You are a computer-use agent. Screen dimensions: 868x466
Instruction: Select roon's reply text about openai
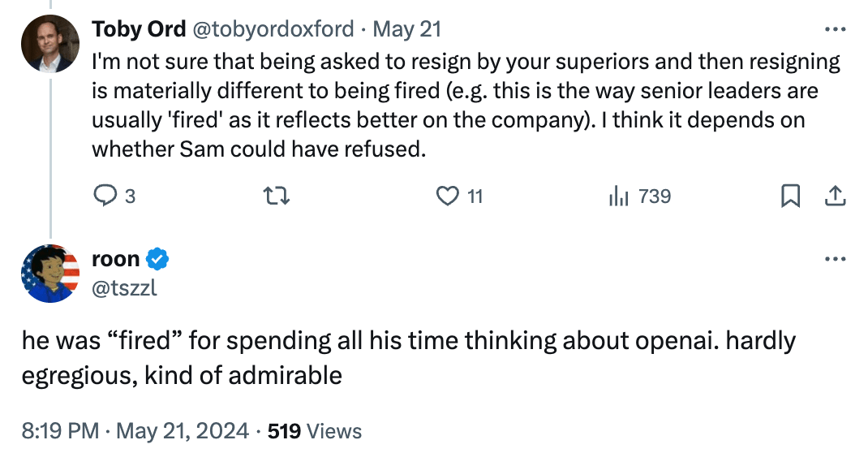coord(406,357)
